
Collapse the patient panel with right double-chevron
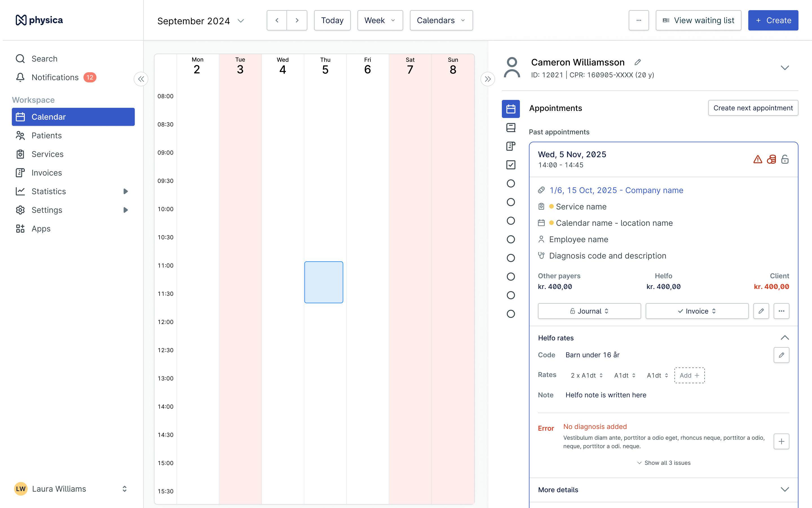(x=487, y=79)
